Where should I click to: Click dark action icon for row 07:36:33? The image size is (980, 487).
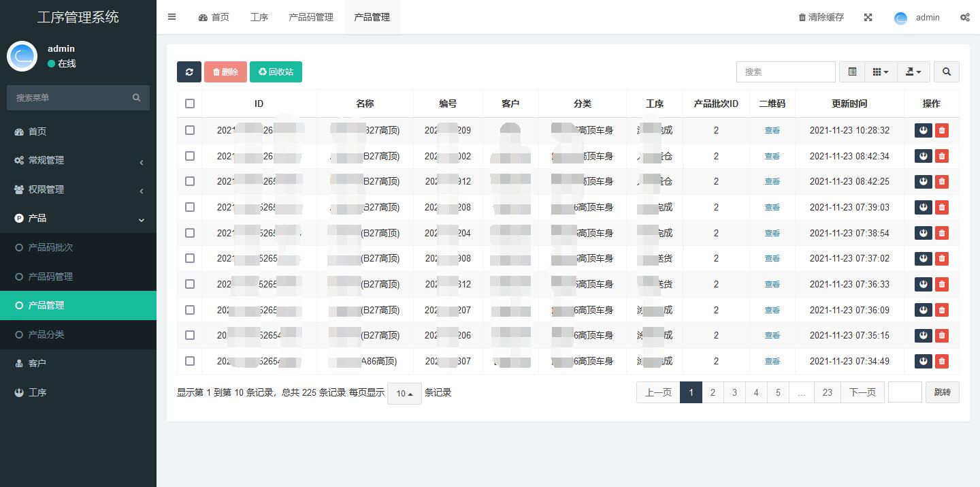click(x=924, y=284)
